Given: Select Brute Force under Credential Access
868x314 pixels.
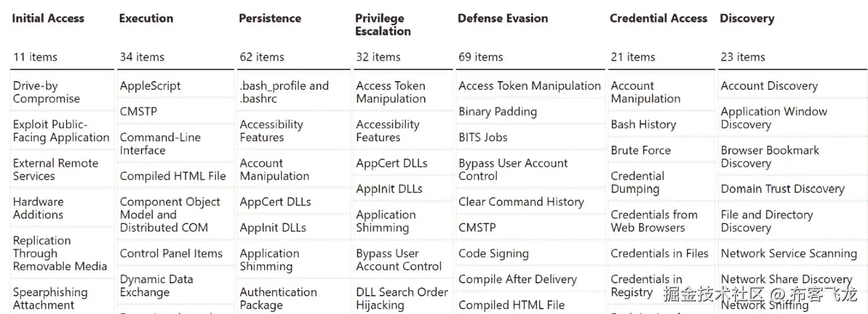Looking at the screenshot, I should pos(641,151).
